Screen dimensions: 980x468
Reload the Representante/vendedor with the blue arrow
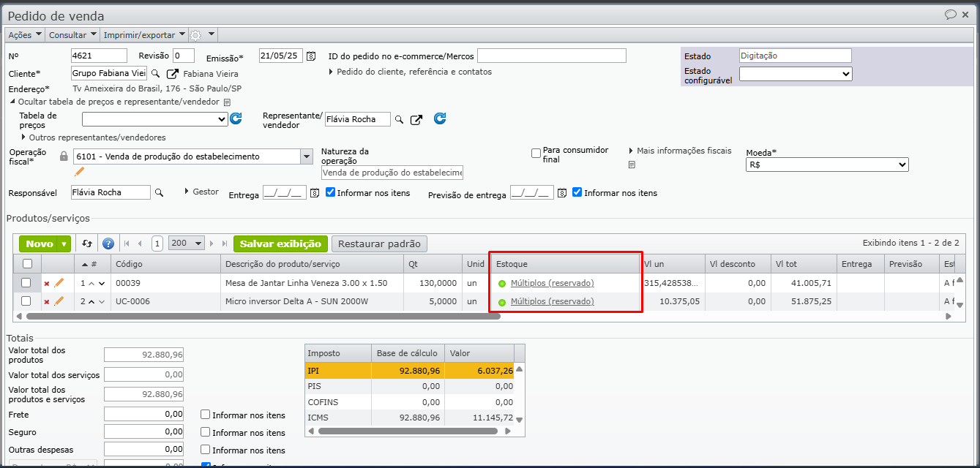click(x=440, y=118)
